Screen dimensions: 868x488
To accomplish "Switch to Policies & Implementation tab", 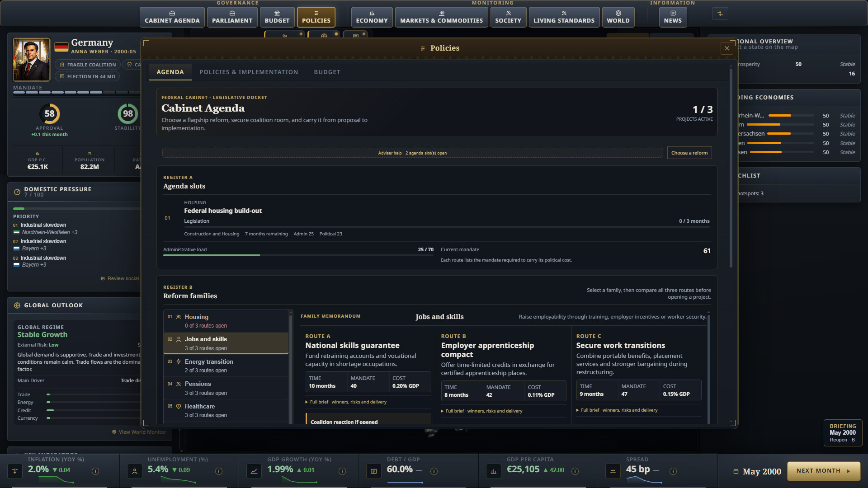I will [x=249, y=72].
